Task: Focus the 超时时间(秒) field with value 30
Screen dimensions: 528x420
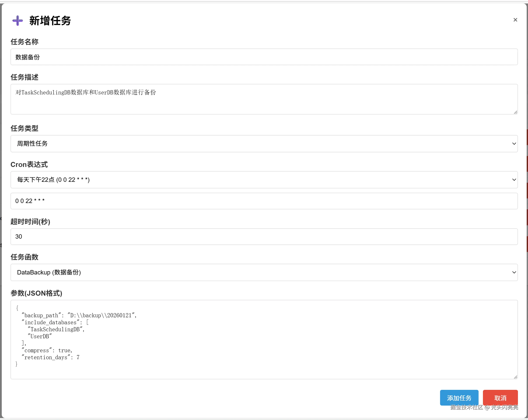Action: click(x=264, y=236)
